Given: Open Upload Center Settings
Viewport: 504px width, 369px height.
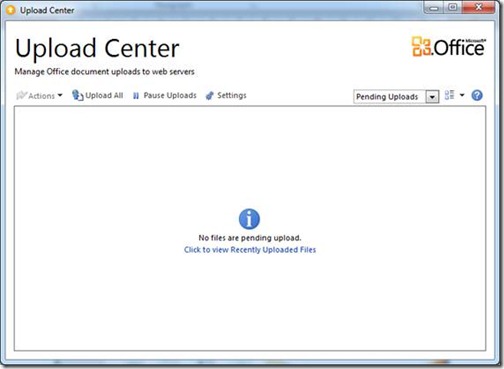Looking at the screenshot, I should pos(226,96).
